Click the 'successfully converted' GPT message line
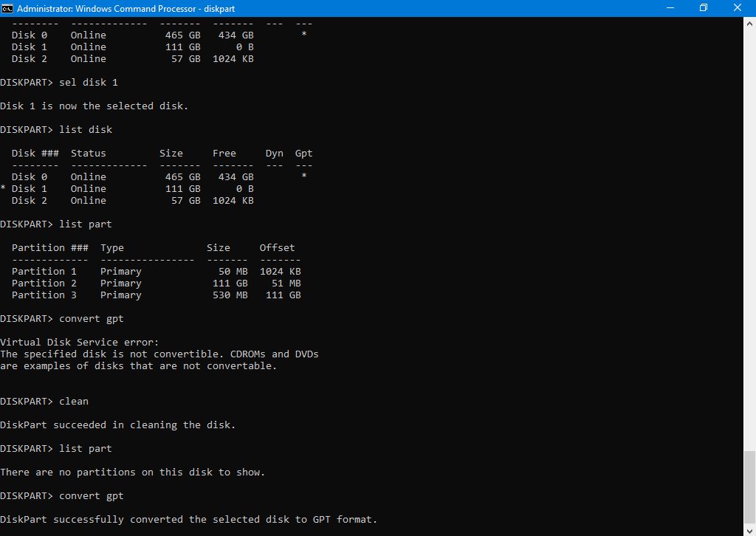The width and height of the screenshot is (756, 536). (188, 519)
